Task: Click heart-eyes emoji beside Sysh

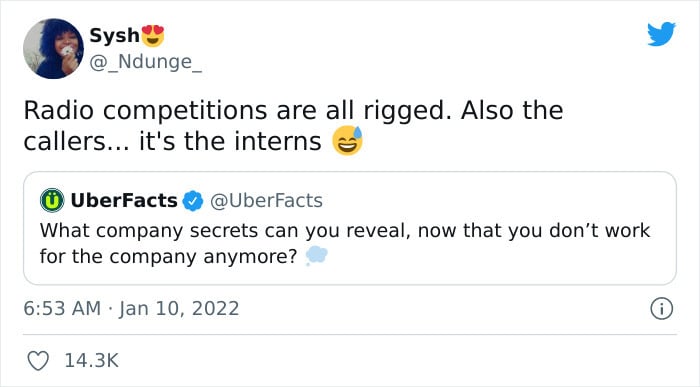Action: click(x=153, y=36)
